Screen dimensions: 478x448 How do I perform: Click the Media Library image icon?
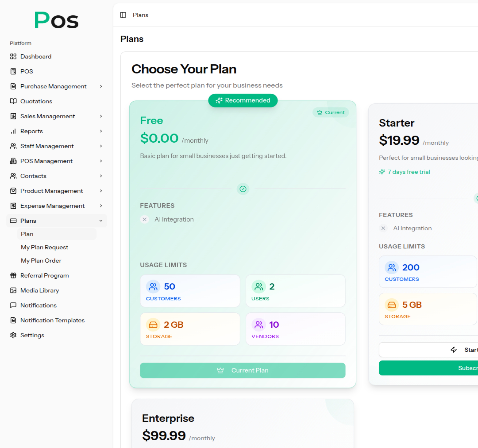(x=13, y=290)
